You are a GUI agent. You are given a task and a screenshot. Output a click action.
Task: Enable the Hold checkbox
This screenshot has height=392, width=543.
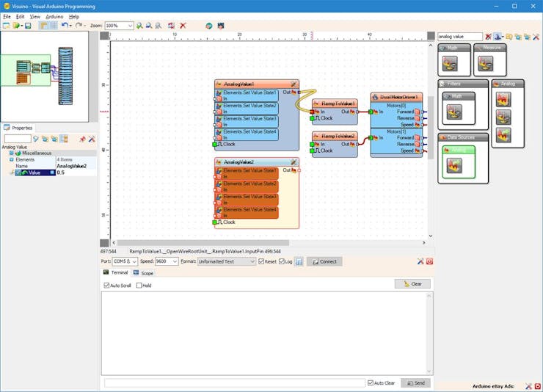pos(138,286)
